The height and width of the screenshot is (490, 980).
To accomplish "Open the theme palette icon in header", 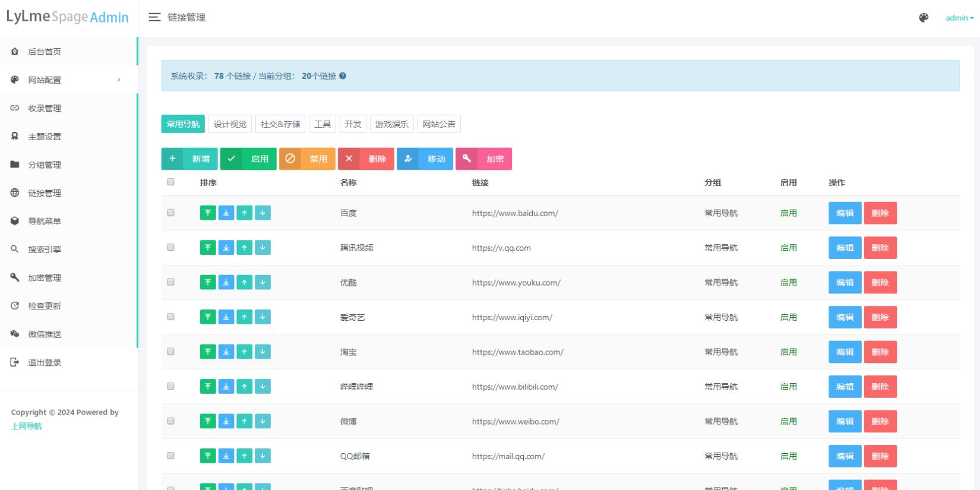I will tap(924, 18).
